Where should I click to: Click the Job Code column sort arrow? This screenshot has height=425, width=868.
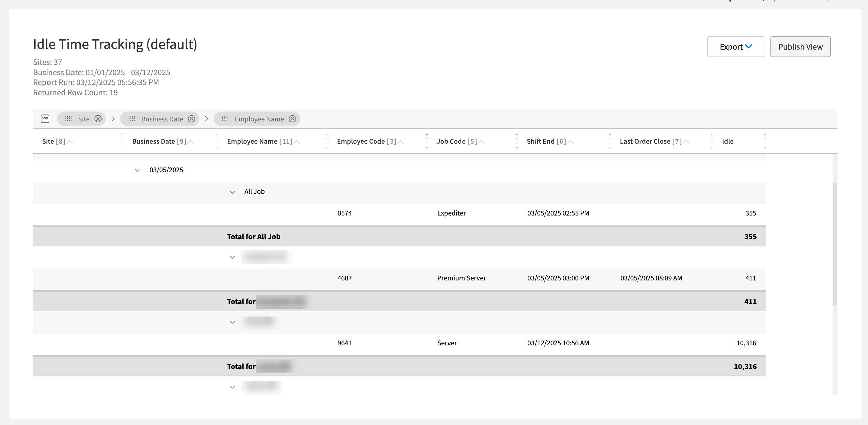481,142
